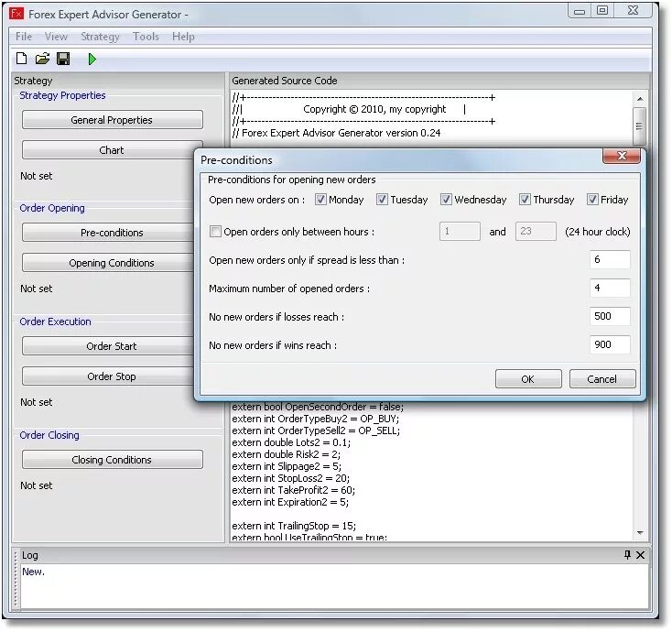This screenshot has width=672, height=632.
Task: Click the Closing Conditions button
Action: tap(113, 459)
